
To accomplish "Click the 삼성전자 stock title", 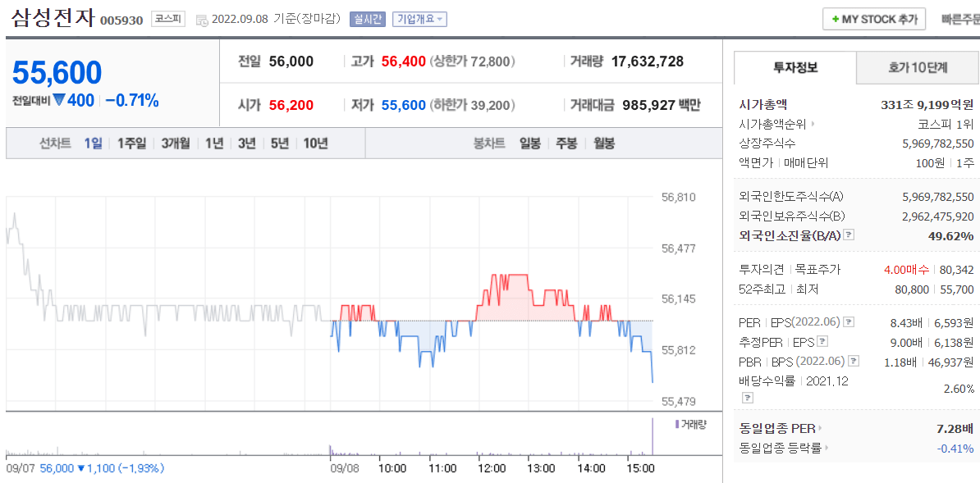I will click(53, 18).
